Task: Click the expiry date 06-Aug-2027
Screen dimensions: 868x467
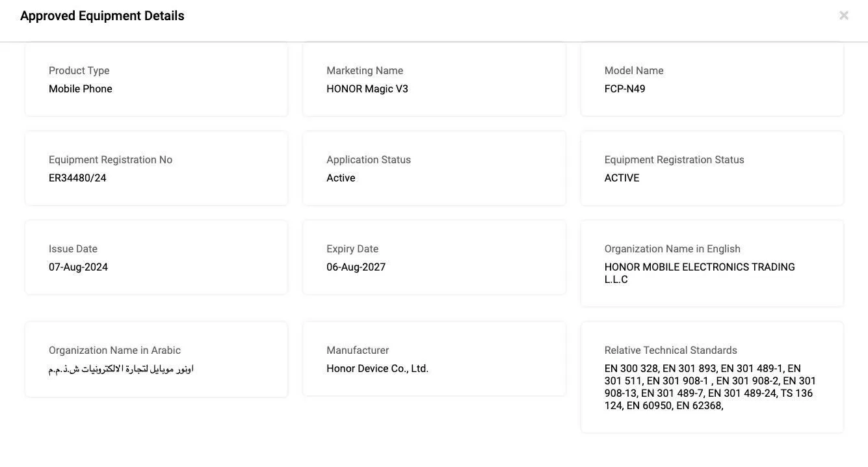Action: [356, 267]
